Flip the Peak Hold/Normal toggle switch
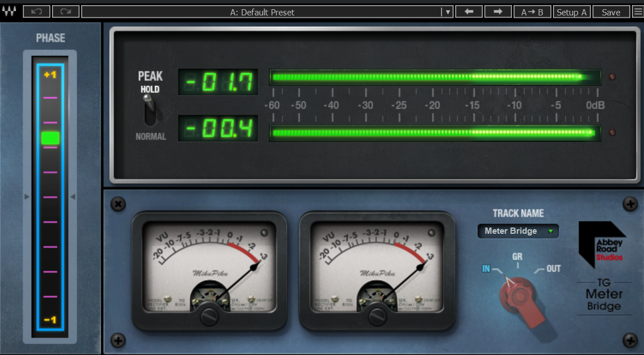 click(x=149, y=110)
